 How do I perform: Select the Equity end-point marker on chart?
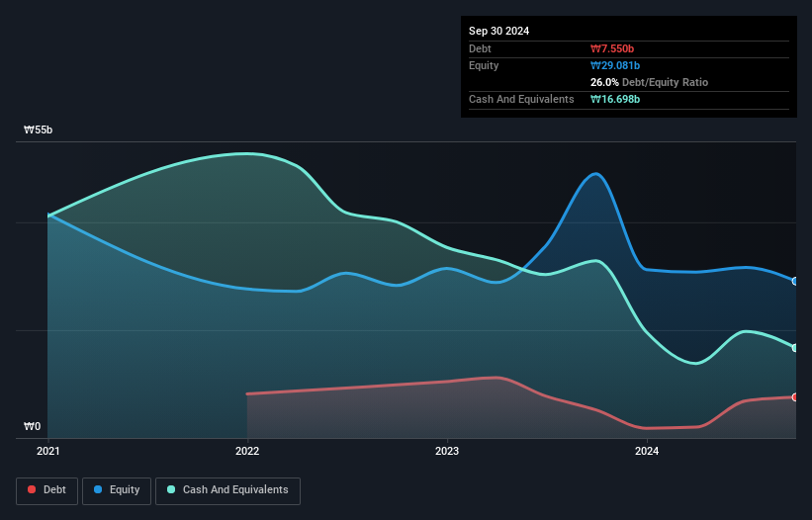click(795, 282)
